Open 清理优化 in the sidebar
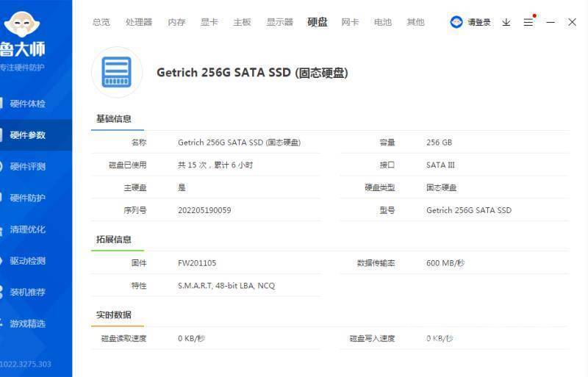This screenshot has width=588, height=377. (x=36, y=229)
